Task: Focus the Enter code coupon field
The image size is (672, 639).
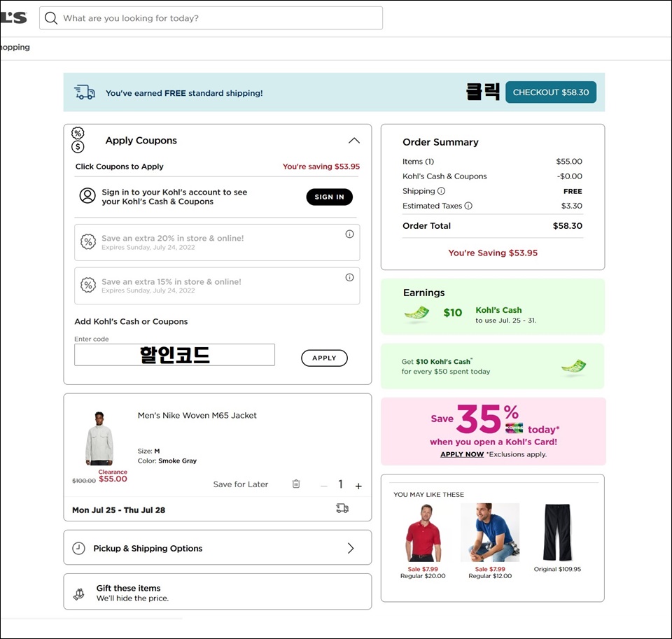Action: coord(174,355)
